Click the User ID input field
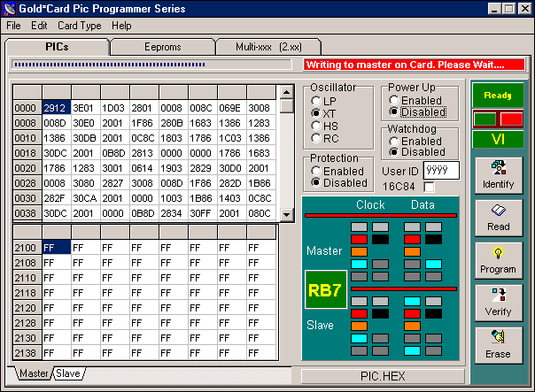 441,171
